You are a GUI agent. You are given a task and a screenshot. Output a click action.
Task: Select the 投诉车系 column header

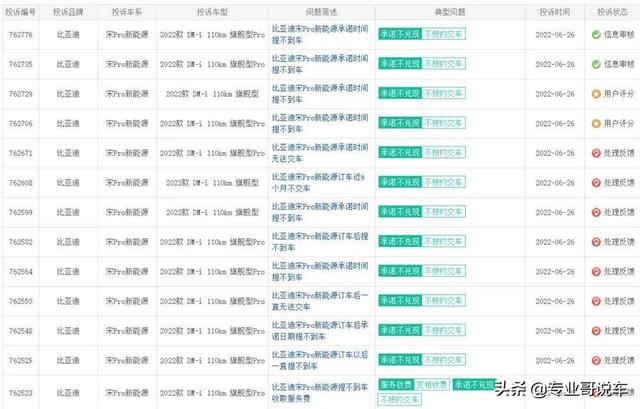127,12
